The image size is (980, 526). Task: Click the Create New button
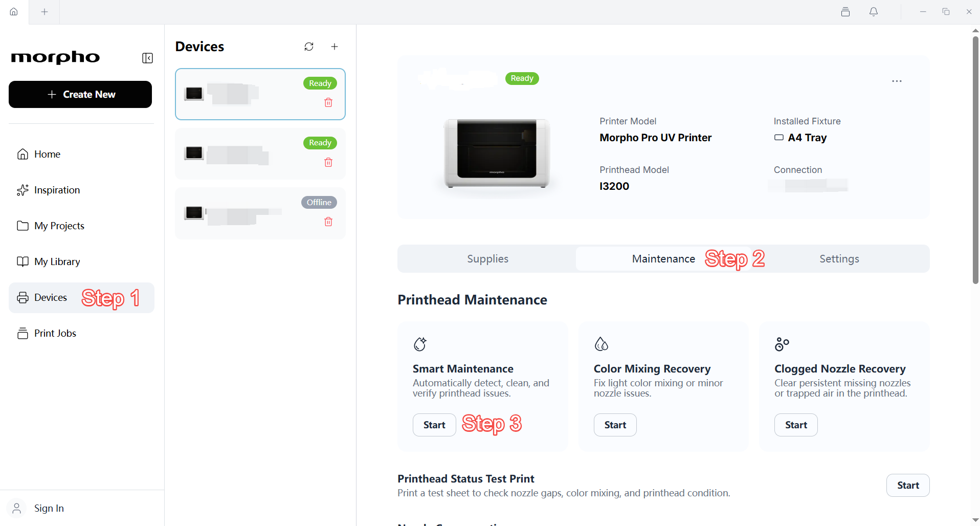pos(80,95)
